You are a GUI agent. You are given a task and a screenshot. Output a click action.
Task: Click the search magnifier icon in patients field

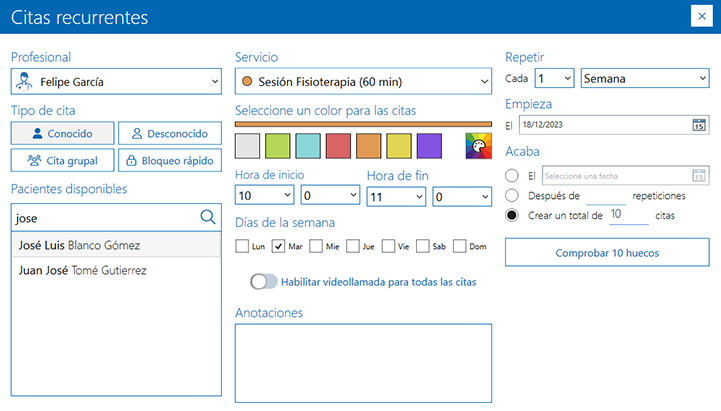[208, 217]
